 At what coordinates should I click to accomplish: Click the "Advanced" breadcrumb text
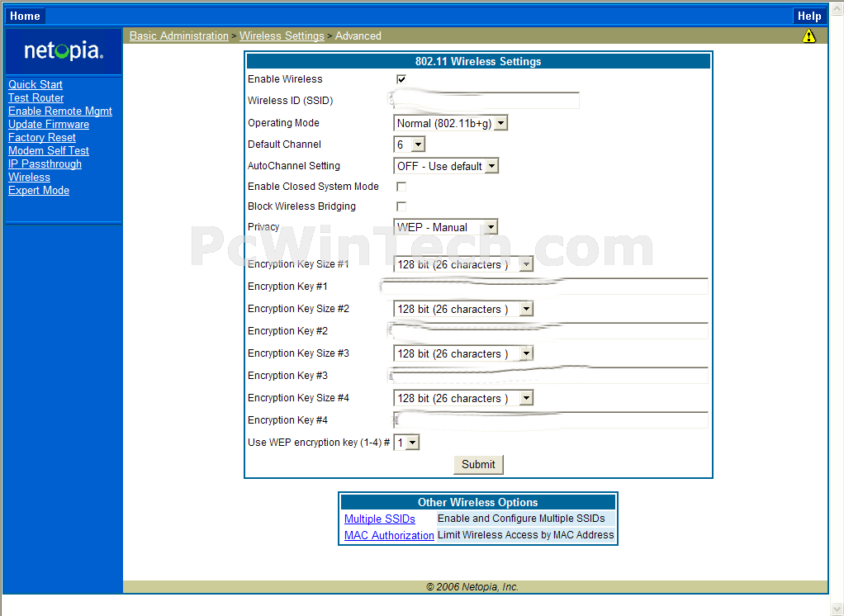(x=358, y=36)
